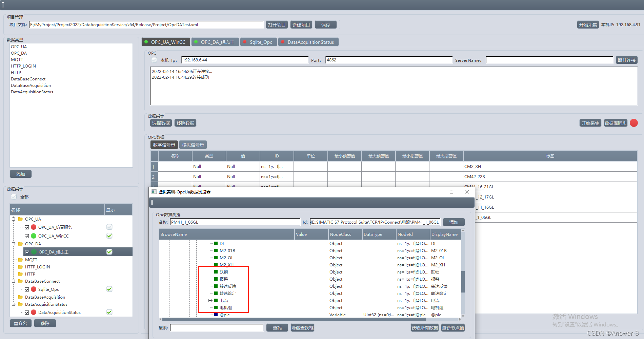The image size is (644, 339).
Task: Click the green node icon of 转速反馈
Action: point(216,286)
